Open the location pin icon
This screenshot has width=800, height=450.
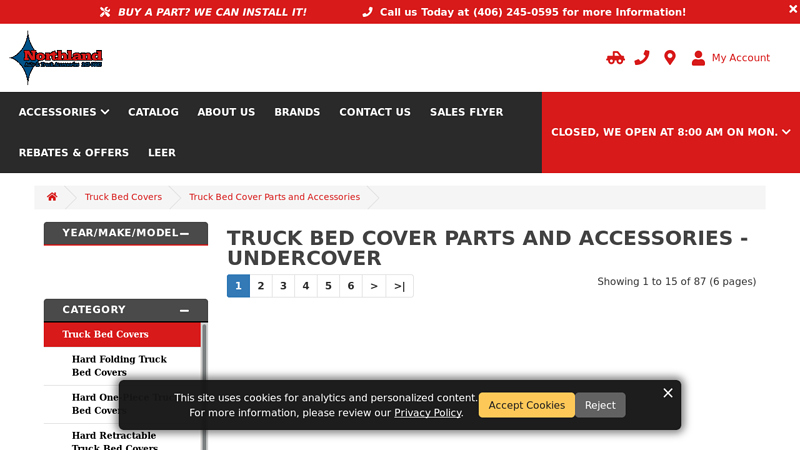click(x=670, y=58)
